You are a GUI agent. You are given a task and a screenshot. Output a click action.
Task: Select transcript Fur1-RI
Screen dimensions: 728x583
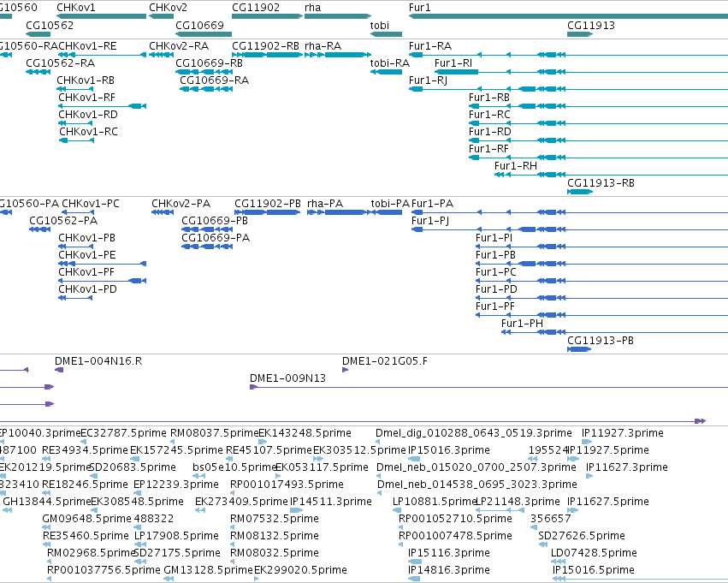453,63
